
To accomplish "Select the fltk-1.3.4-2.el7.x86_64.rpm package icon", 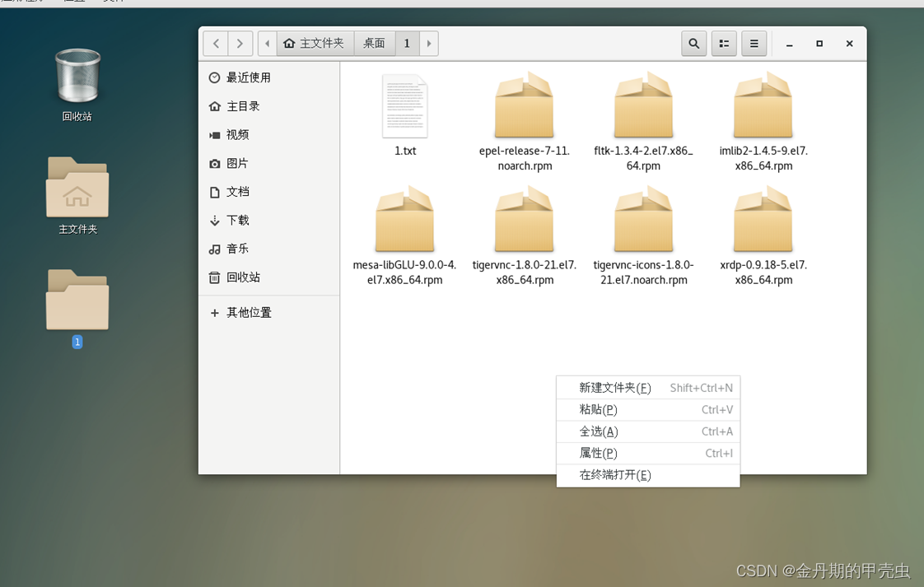I will click(x=643, y=105).
